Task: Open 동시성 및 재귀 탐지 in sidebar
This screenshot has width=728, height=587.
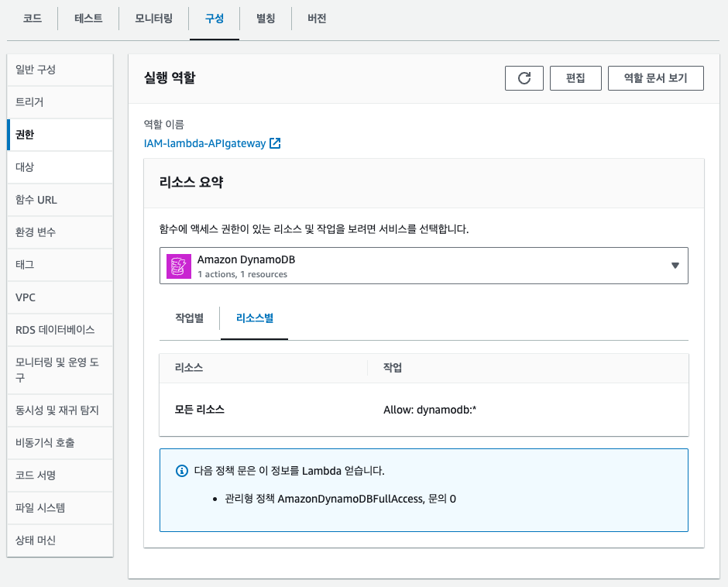Action: [x=60, y=410]
